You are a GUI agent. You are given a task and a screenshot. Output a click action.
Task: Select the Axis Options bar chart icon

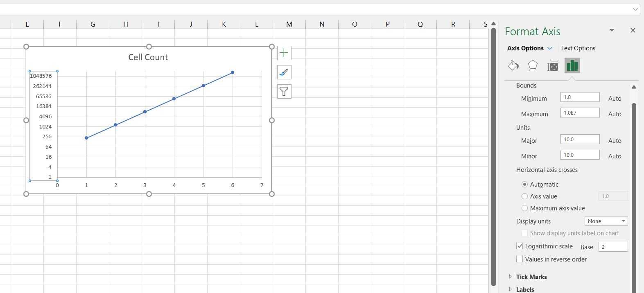572,65
